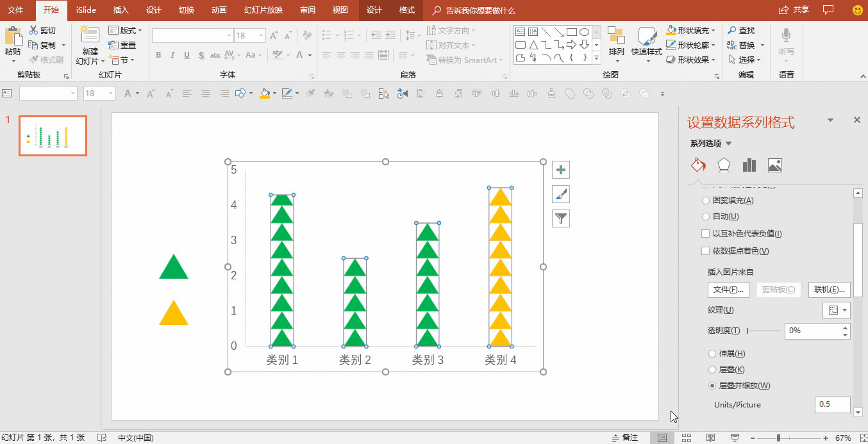Open the Chart Styles brush button
The width and height of the screenshot is (868, 444).
click(561, 194)
